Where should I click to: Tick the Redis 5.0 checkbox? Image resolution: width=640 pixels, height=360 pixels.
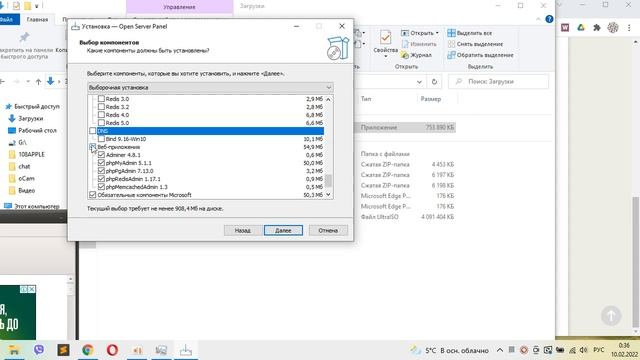tap(101, 122)
